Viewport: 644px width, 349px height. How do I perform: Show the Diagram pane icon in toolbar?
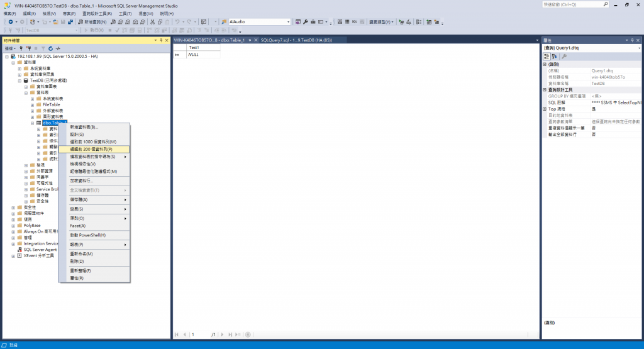[340, 22]
